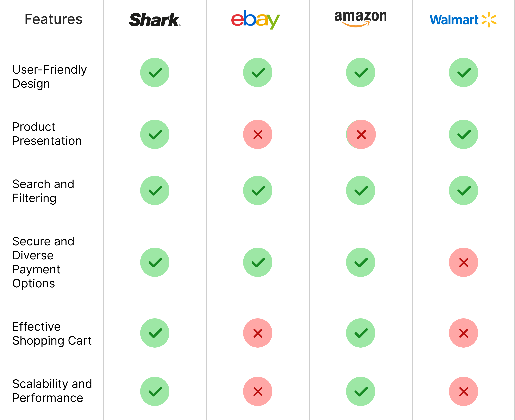This screenshot has width=515, height=420.
Task: Click the Walmart logo with spark
Action: (x=463, y=20)
